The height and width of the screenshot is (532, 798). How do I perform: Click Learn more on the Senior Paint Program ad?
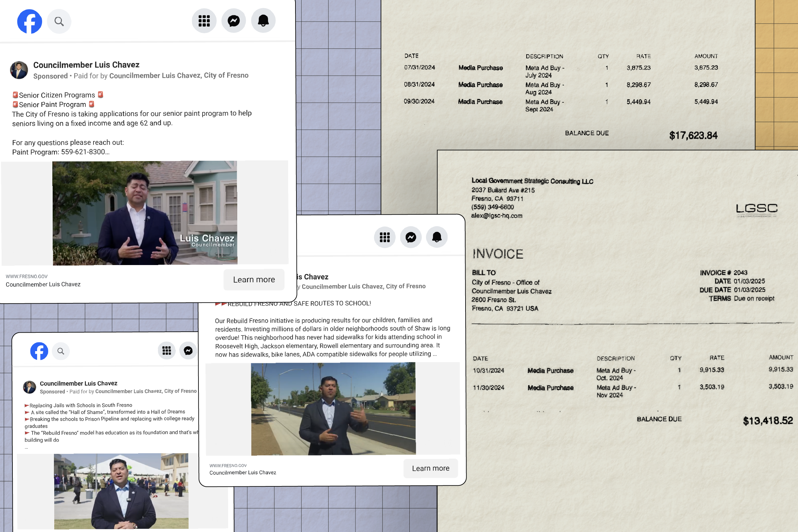pyautogui.click(x=254, y=279)
